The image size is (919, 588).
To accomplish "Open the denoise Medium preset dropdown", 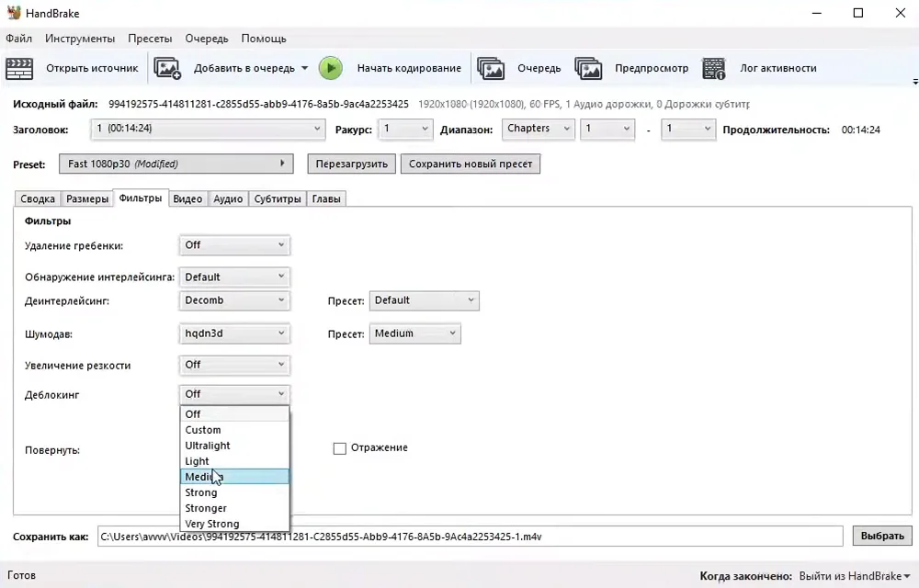I will click(x=415, y=334).
